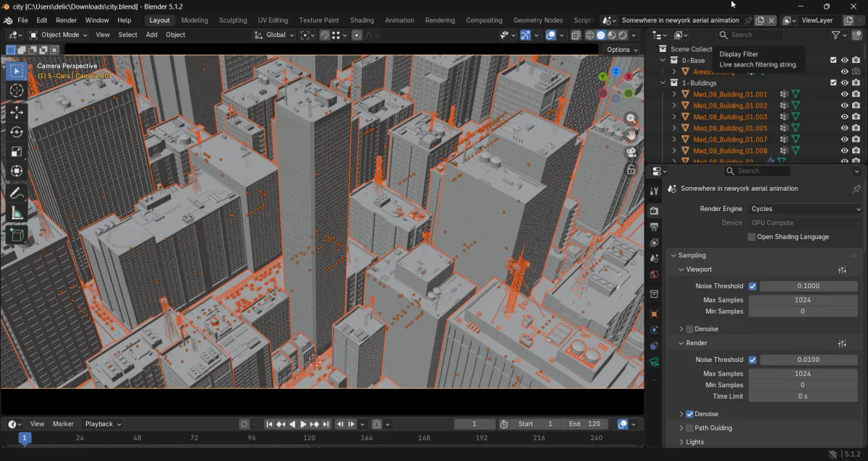Image resolution: width=868 pixels, height=461 pixels.
Task: Open the Output properties tab icon
Action: 655,227
